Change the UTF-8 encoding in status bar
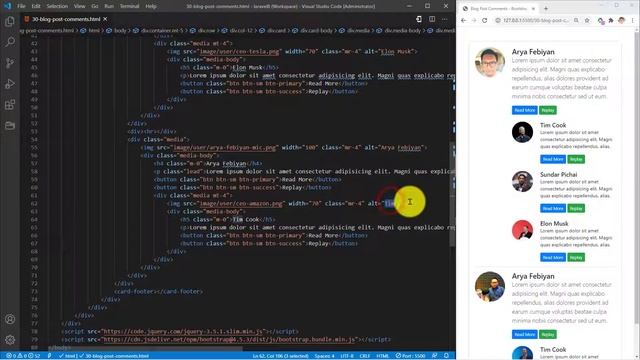 click(x=347, y=356)
